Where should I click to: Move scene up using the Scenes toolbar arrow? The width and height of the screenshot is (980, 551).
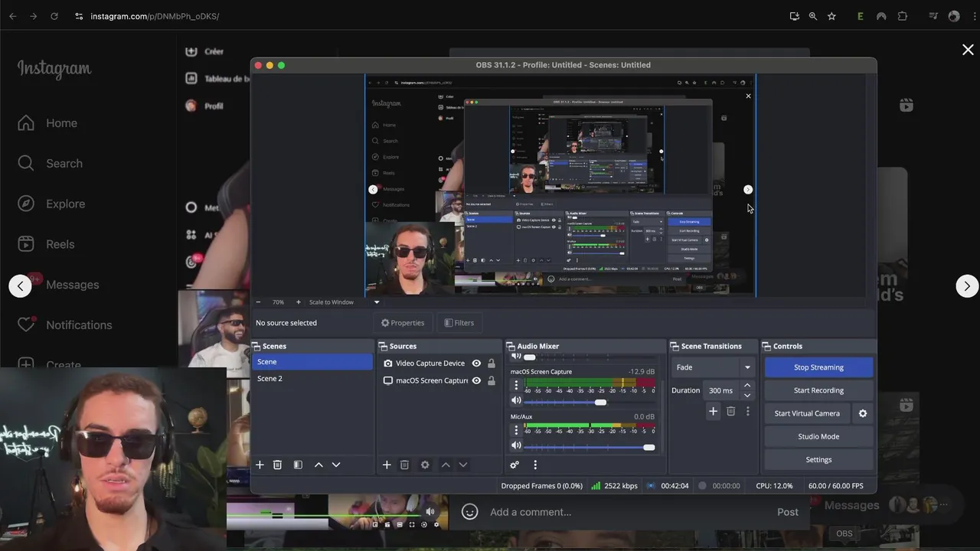318,465
